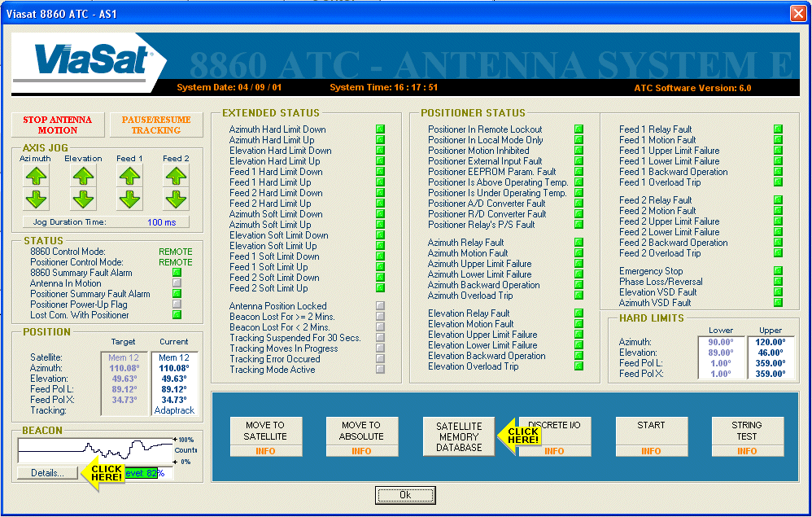812x517 pixels.
Task: Click ATC Software Version 6.0 text
Action: pyautogui.click(x=692, y=88)
